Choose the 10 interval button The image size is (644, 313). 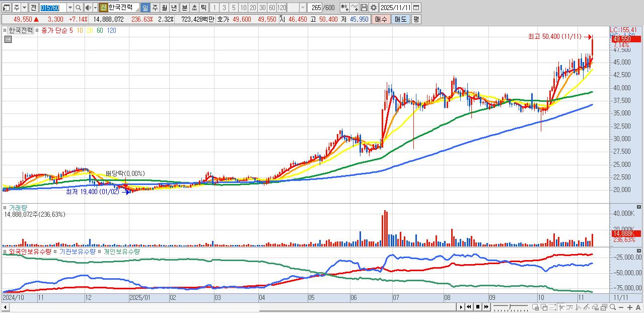click(x=243, y=8)
